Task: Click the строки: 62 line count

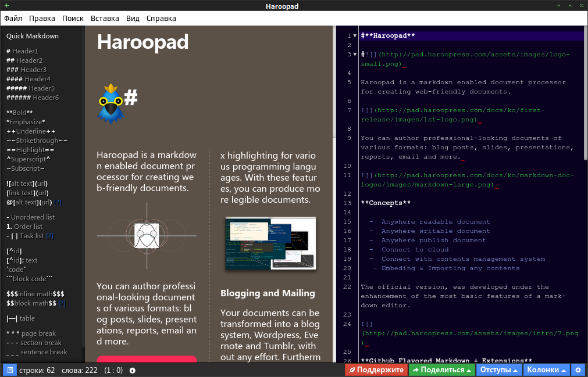Action: pos(37,370)
